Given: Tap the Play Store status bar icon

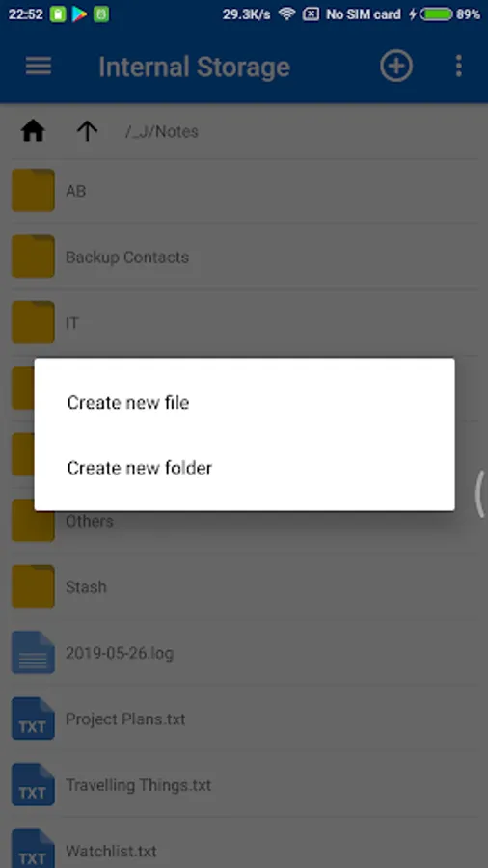Looking at the screenshot, I should [79, 14].
